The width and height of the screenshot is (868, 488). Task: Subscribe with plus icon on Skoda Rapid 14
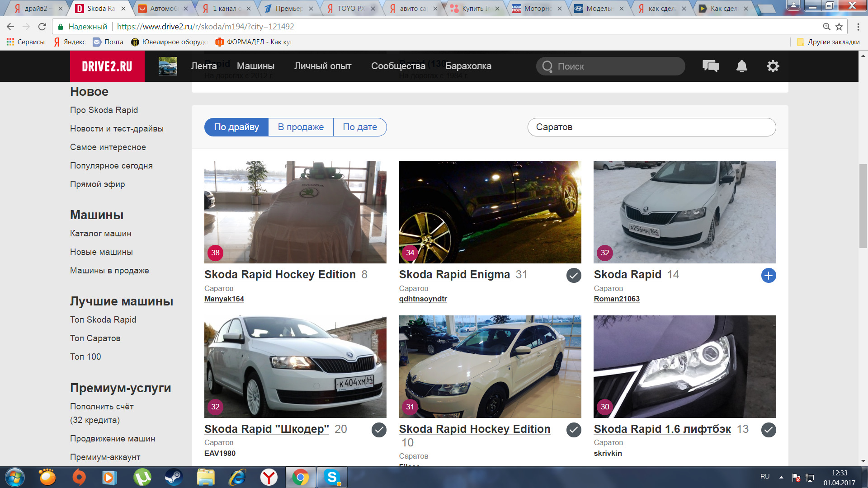[x=769, y=275]
